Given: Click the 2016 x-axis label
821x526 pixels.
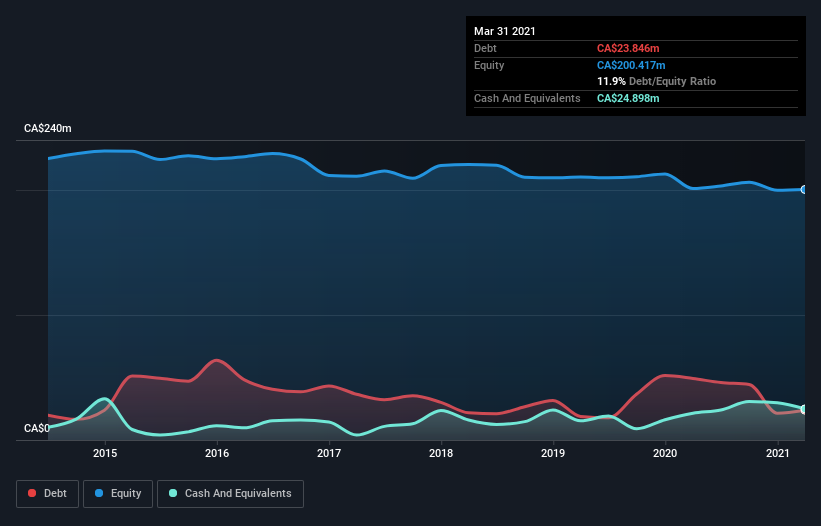Looking at the screenshot, I should pyautogui.click(x=217, y=453).
